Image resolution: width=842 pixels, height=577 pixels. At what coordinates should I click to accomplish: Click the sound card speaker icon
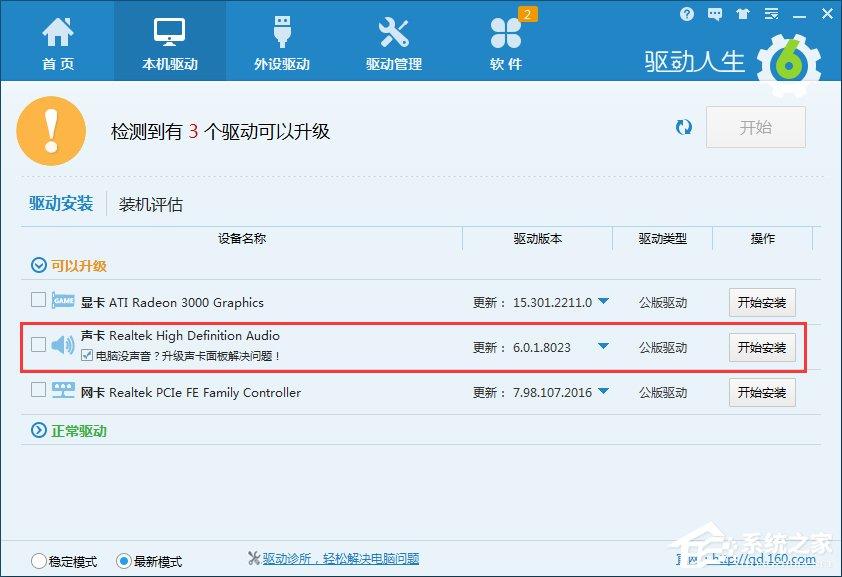click(x=63, y=345)
